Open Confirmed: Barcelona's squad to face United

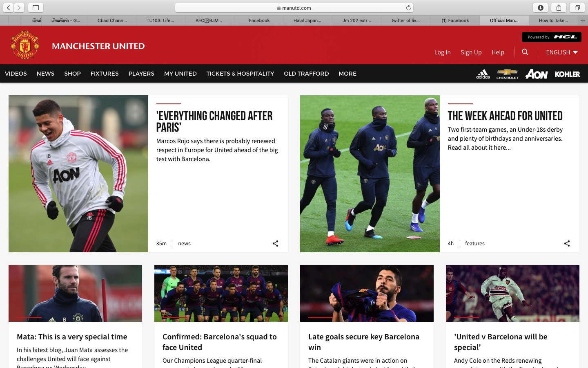tap(220, 342)
